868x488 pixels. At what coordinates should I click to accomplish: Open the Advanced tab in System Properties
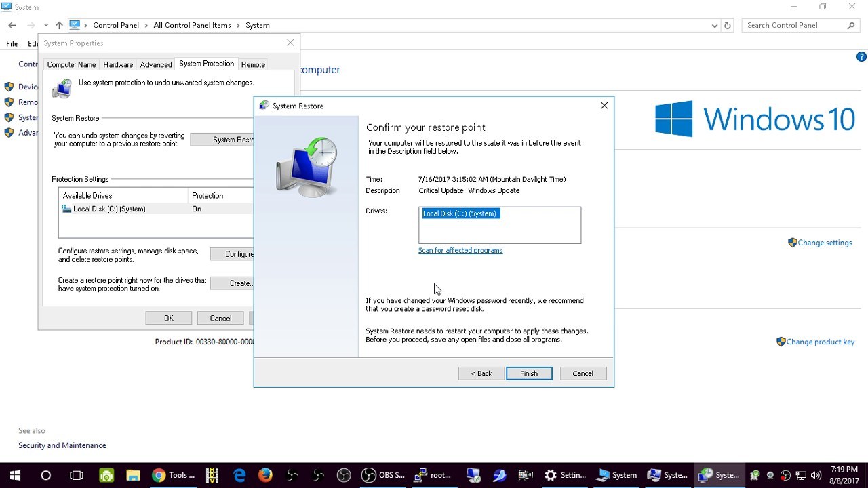click(x=156, y=64)
